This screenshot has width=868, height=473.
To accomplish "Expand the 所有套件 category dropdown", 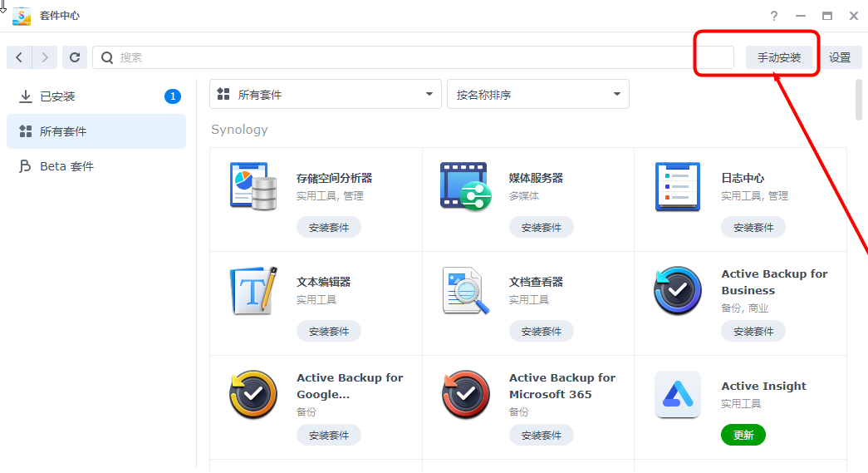I will point(326,94).
